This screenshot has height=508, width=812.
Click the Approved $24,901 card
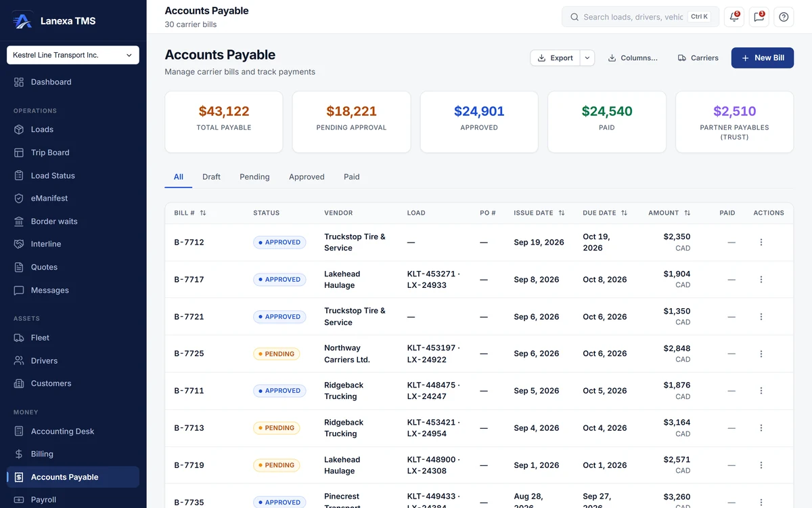pos(479,122)
